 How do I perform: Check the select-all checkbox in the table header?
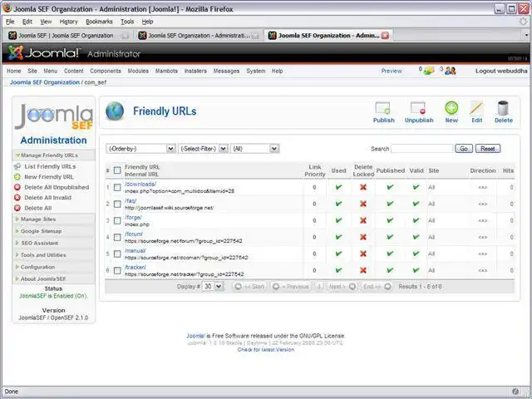[117, 170]
